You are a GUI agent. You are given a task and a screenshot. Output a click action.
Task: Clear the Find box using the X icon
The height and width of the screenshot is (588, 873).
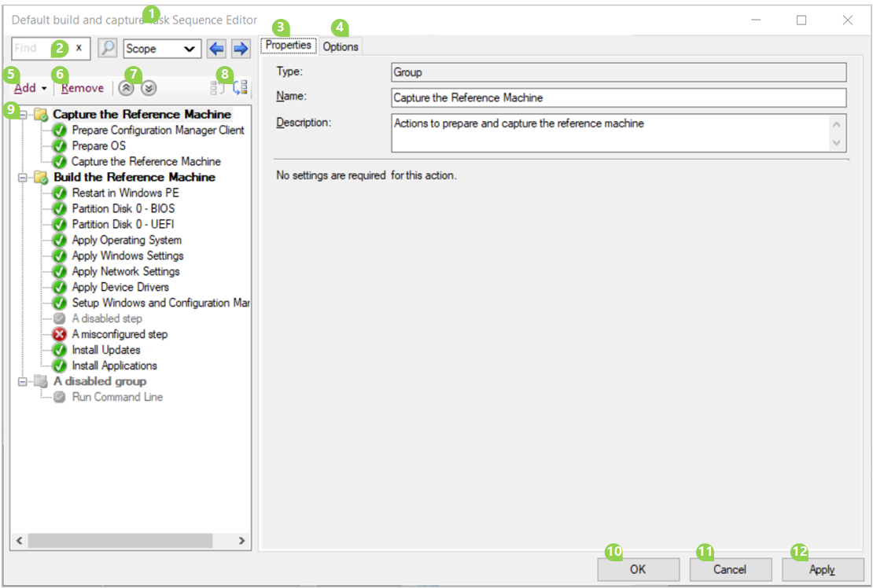tap(78, 48)
